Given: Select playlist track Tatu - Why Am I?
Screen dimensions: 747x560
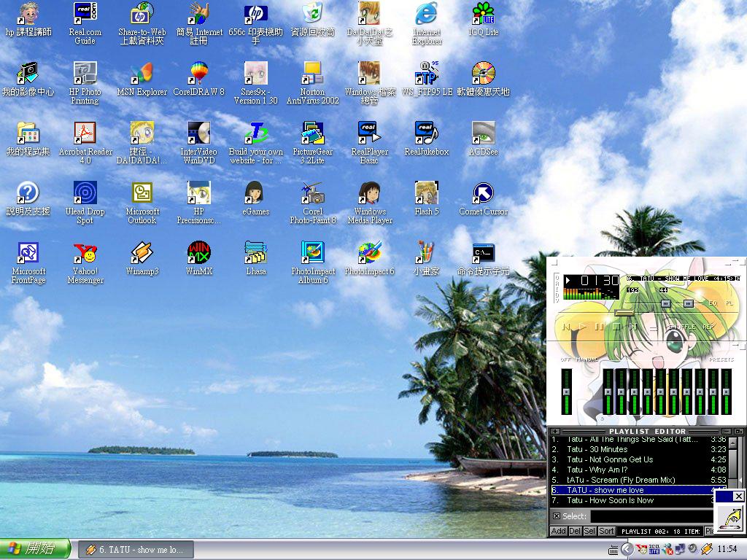Looking at the screenshot, I should [x=638, y=470].
